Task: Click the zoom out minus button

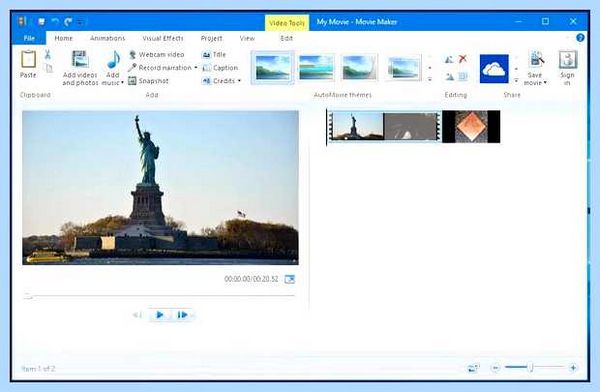Action: click(496, 368)
